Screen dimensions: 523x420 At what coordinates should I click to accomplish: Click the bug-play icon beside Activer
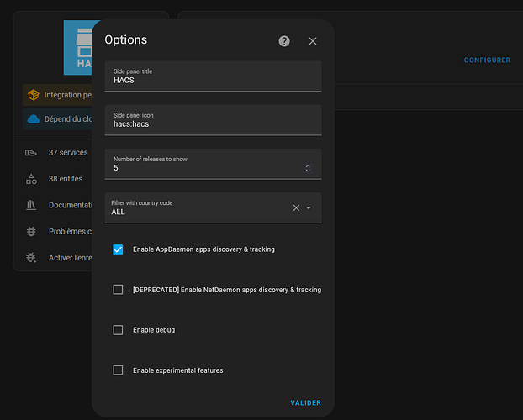coord(31,257)
